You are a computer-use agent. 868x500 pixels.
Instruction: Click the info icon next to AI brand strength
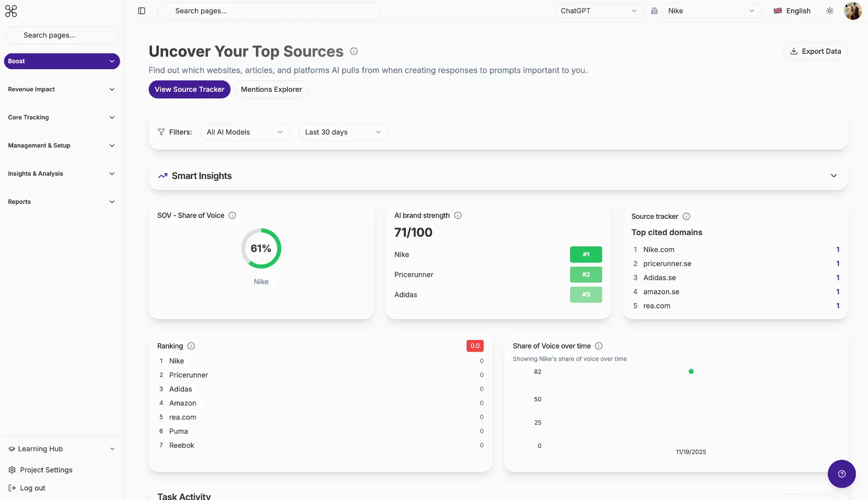[458, 215]
